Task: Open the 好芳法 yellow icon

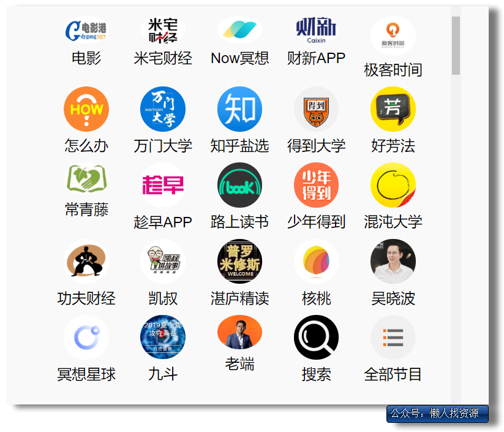Action: pos(393,109)
